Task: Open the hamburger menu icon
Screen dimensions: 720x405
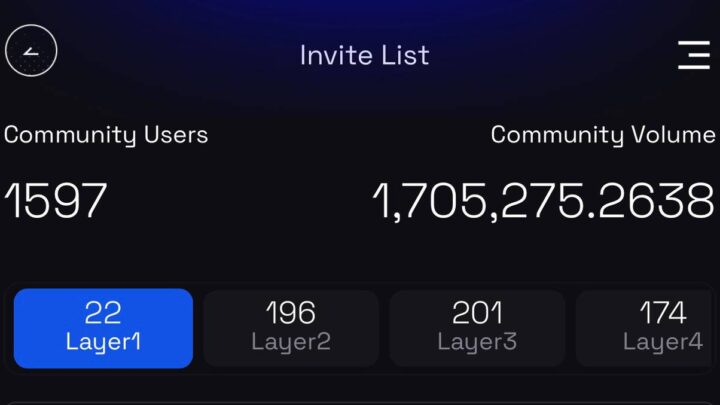Action: click(x=693, y=54)
